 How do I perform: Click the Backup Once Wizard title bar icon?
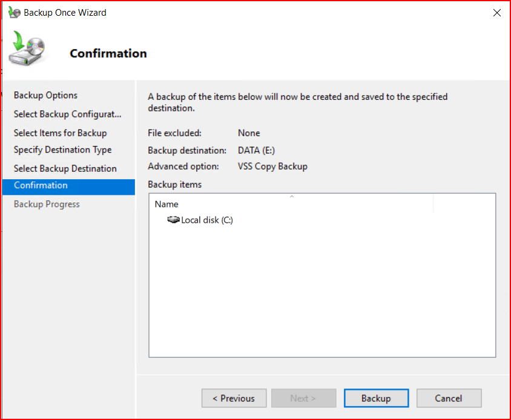tap(13, 12)
